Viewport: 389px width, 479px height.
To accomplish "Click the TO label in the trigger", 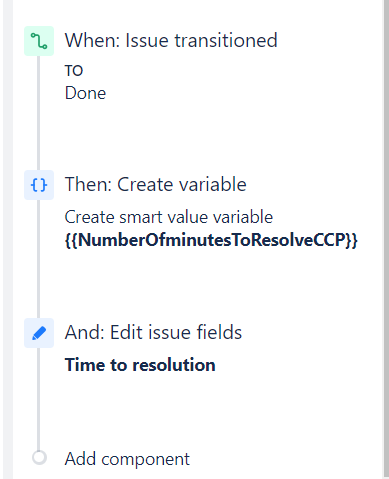I will 74,71.
